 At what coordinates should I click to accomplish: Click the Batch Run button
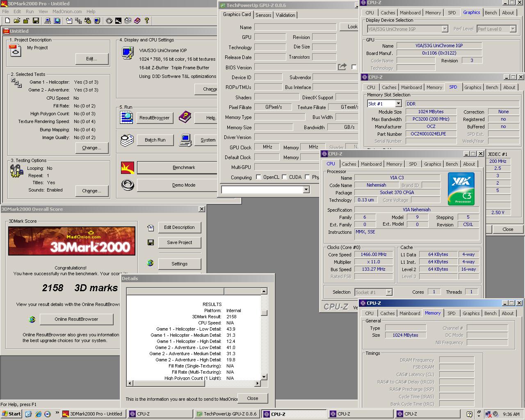(x=155, y=140)
